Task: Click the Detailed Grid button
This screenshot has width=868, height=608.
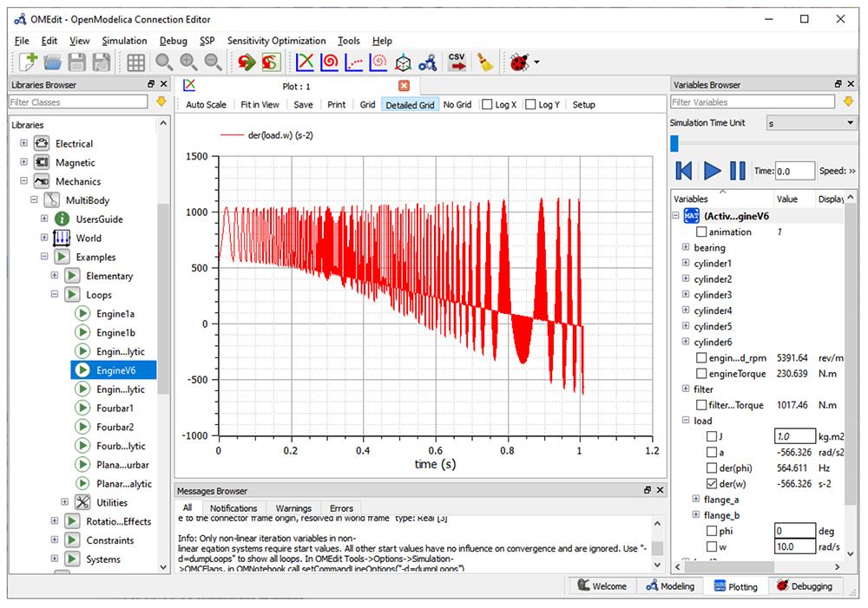Action: [410, 105]
